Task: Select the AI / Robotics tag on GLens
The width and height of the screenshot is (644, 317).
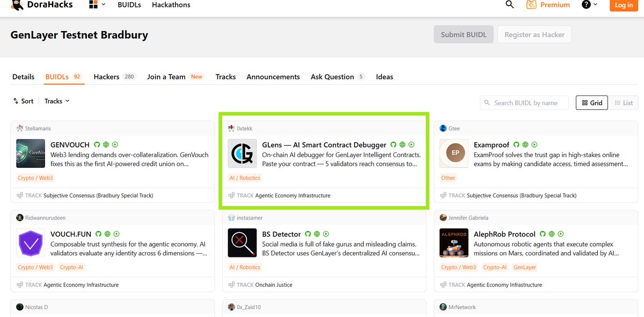Action: pyautogui.click(x=245, y=178)
